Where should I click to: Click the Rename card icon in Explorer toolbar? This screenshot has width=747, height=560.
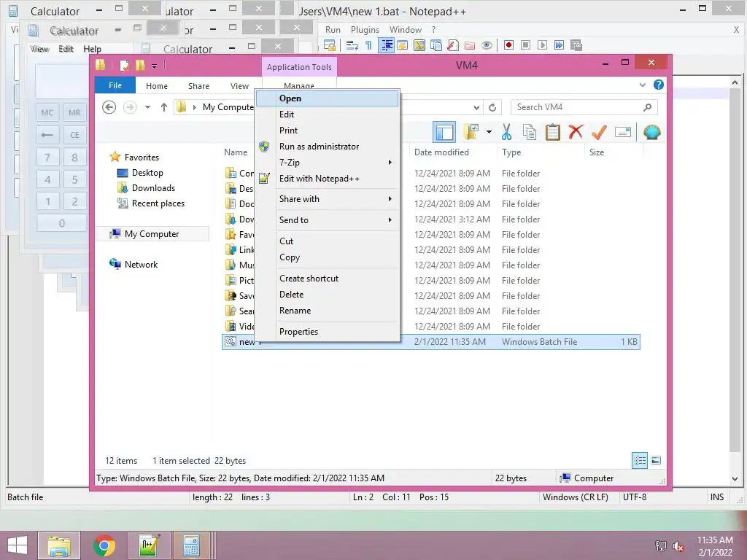(623, 132)
